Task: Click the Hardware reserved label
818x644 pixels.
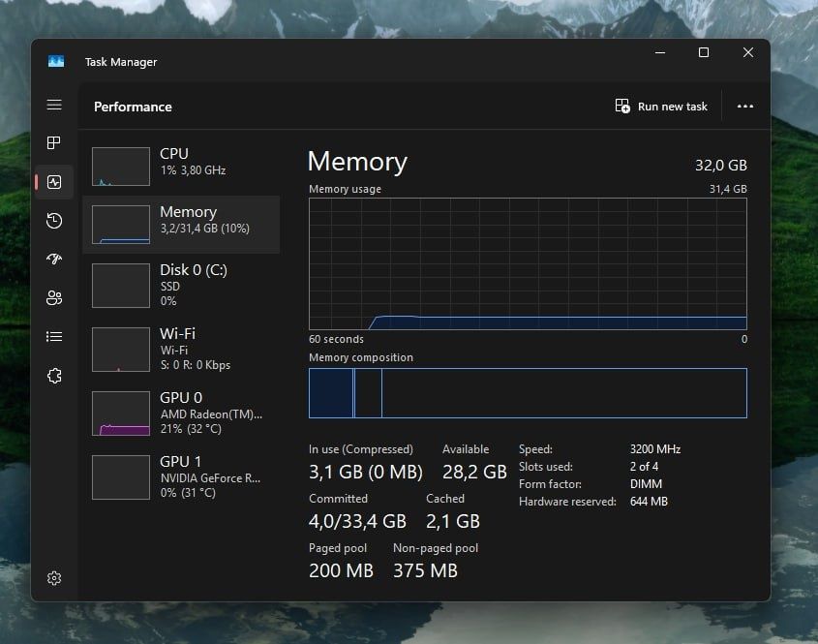Action: (x=567, y=502)
